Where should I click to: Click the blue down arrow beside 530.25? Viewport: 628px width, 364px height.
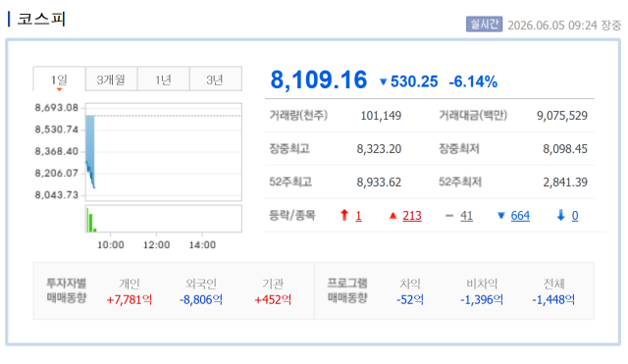point(383,82)
